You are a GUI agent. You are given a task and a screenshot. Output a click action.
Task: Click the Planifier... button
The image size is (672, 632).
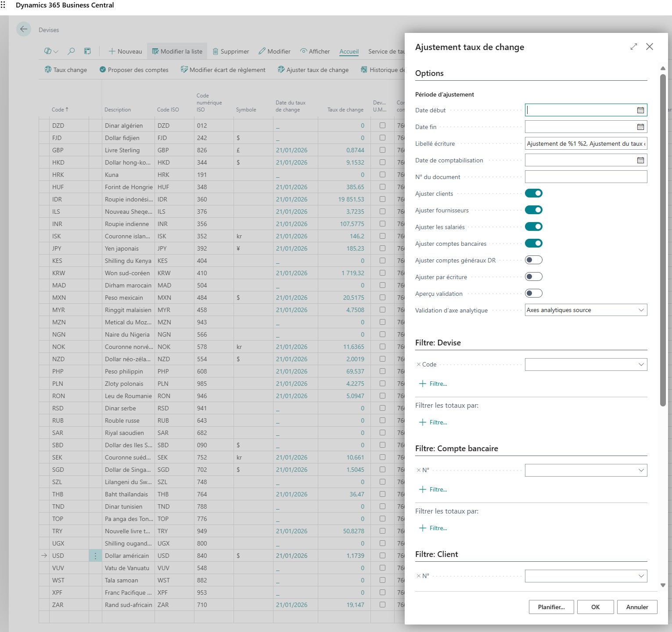(551, 607)
